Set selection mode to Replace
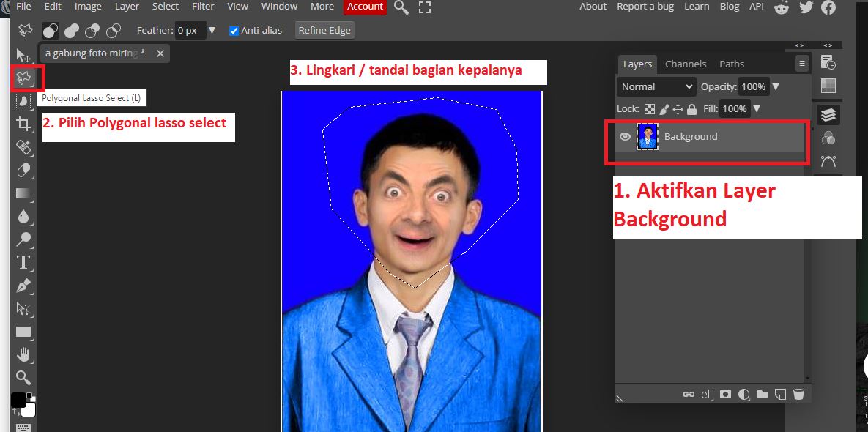The width and height of the screenshot is (868, 432). pos(51,31)
